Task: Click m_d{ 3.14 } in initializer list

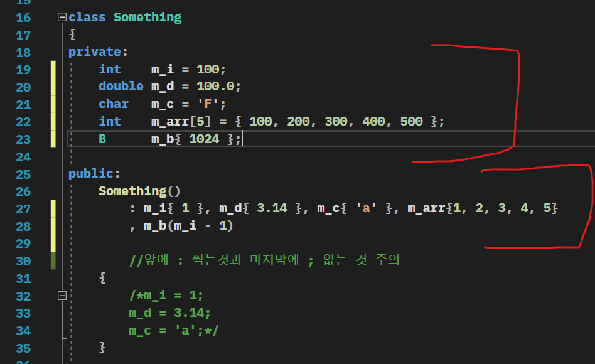Action: (260, 208)
